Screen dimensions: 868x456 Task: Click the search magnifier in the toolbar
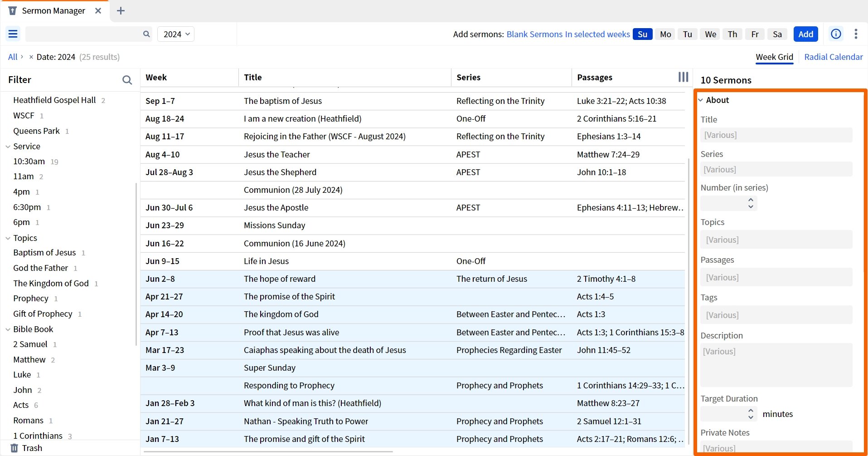click(146, 34)
